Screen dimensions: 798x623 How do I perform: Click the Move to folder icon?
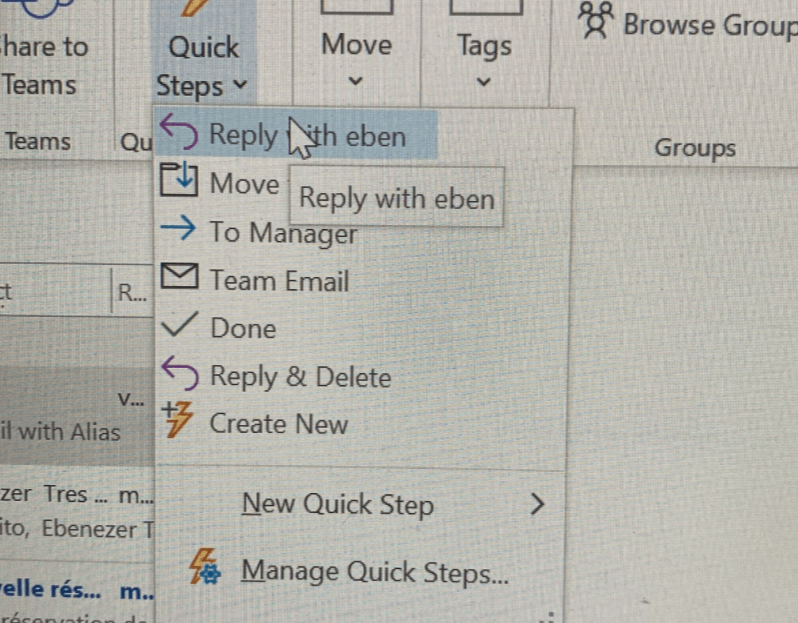(179, 179)
